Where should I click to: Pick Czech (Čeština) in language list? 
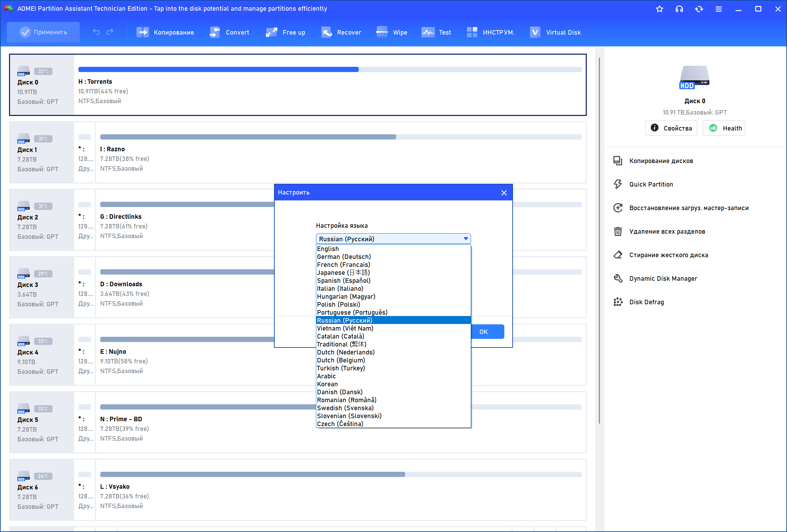(340, 424)
